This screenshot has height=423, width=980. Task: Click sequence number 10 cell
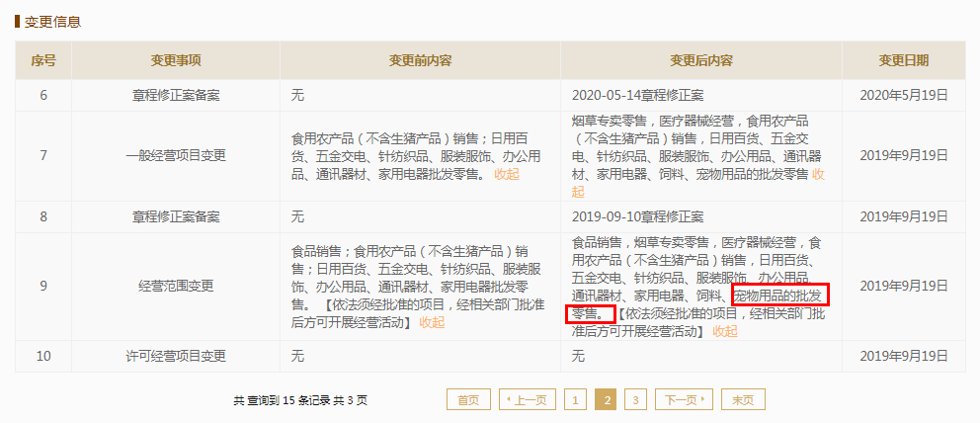coord(43,356)
